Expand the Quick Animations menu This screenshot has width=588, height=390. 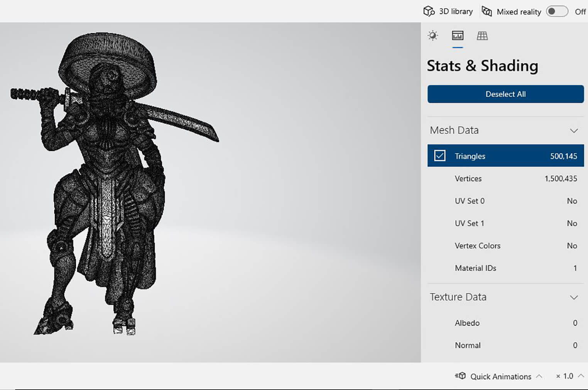539,376
